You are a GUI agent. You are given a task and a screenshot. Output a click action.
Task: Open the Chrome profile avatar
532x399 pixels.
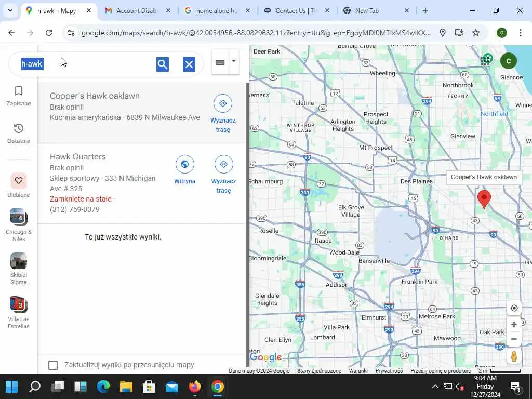[x=502, y=33]
